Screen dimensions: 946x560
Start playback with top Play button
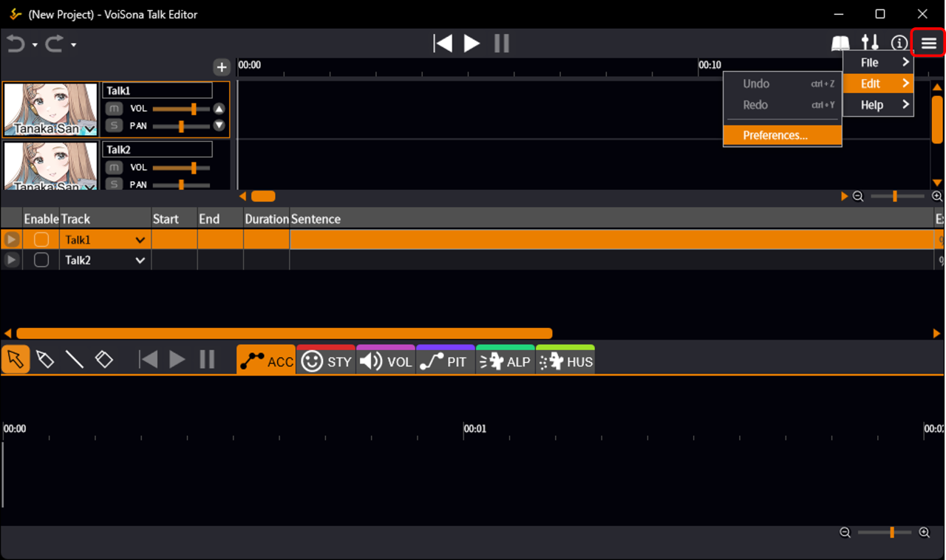(x=472, y=44)
